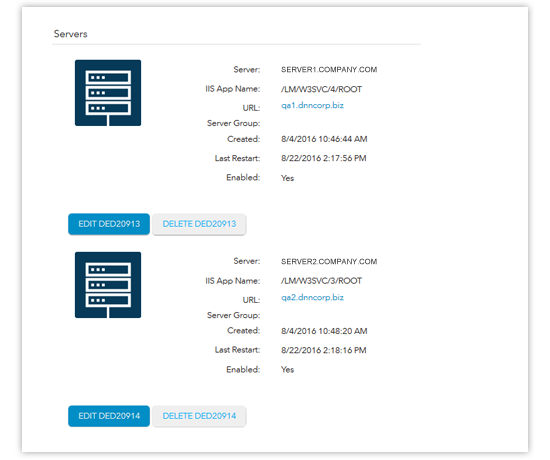This screenshot has height=460, width=550.
Task: Open the qa1.dnncorp.biz link
Action: (x=312, y=105)
